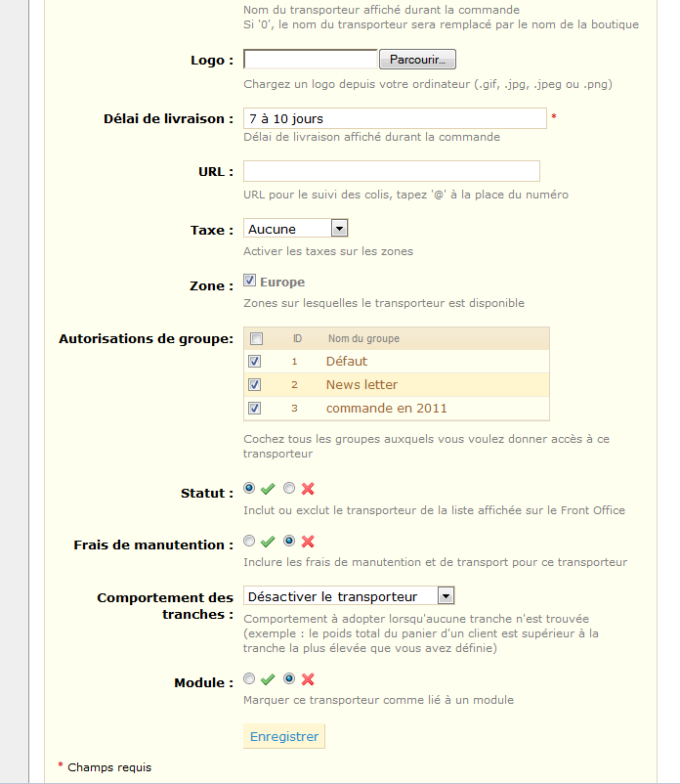Toggle the select-all groups header checkbox
This screenshot has width=680, height=784.
(256, 339)
